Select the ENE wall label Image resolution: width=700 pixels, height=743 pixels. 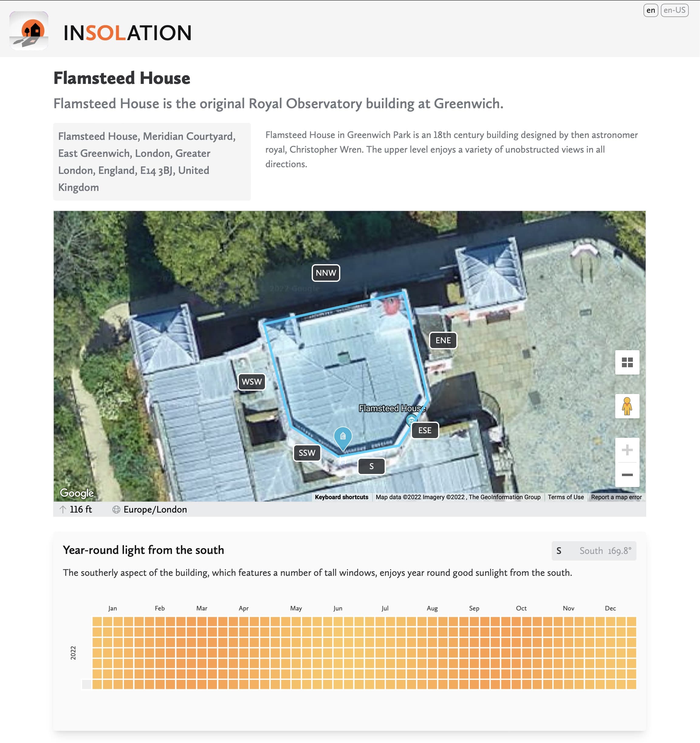[443, 340]
